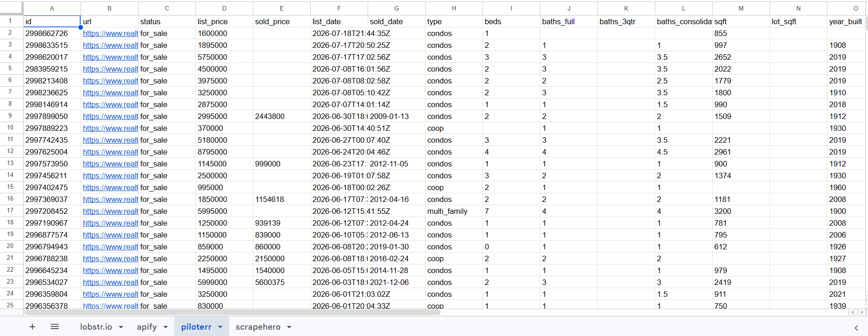Select cell with id 2998662726
This screenshot has height=336, width=868.
[x=52, y=33]
